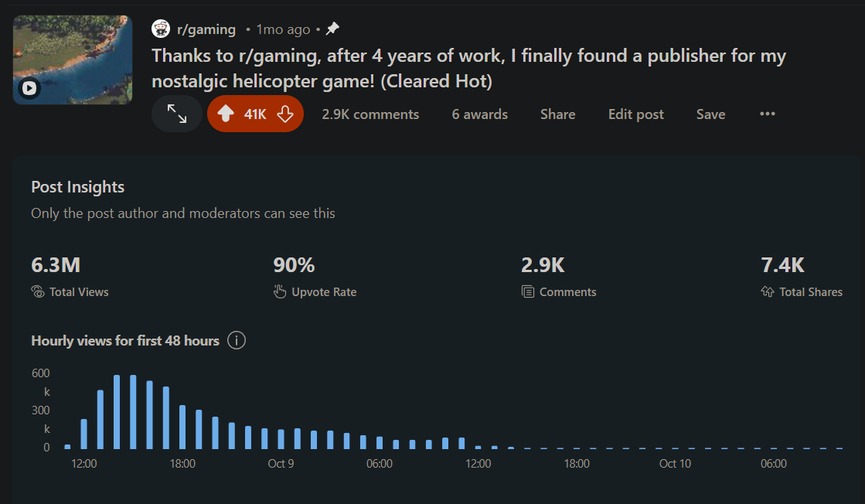This screenshot has width=865, height=504.
Task: Open the three-dot more options menu
Action: pyautogui.click(x=768, y=114)
